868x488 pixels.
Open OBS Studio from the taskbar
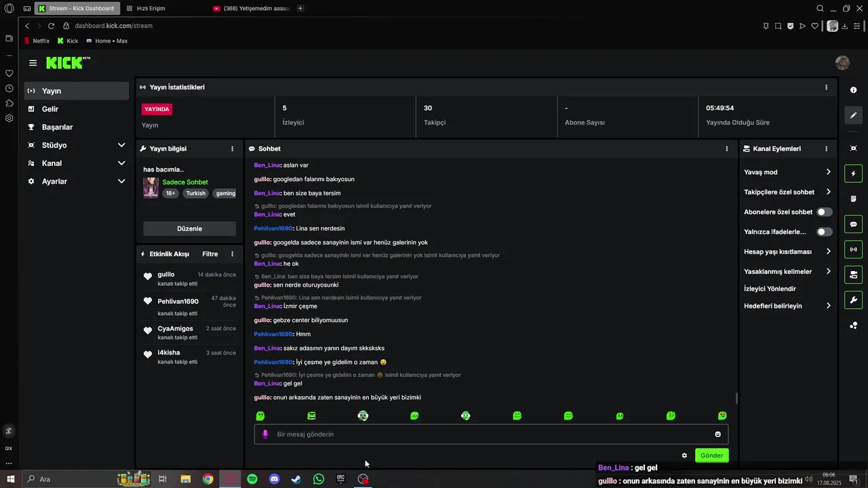coord(363,479)
